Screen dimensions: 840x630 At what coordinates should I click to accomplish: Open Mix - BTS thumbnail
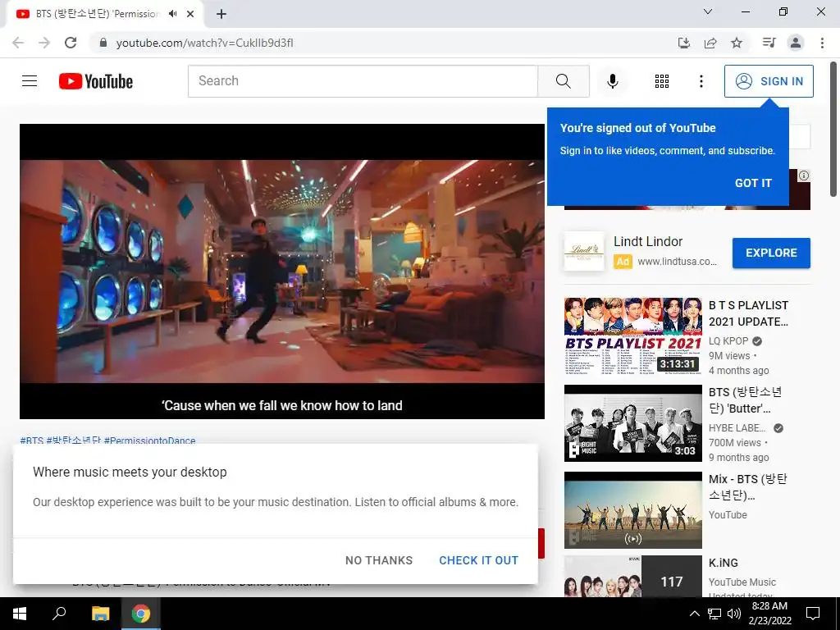(x=632, y=510)
